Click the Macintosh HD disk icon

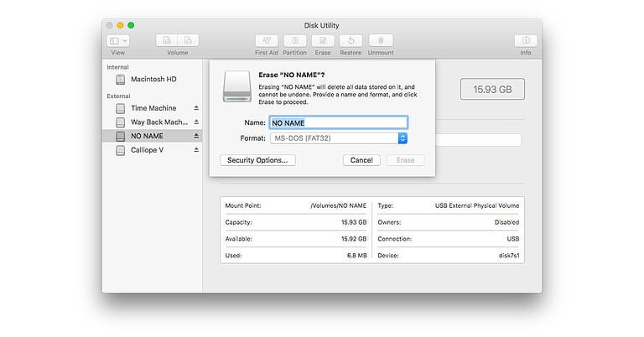pyautogui.click(x=121, y=80)
